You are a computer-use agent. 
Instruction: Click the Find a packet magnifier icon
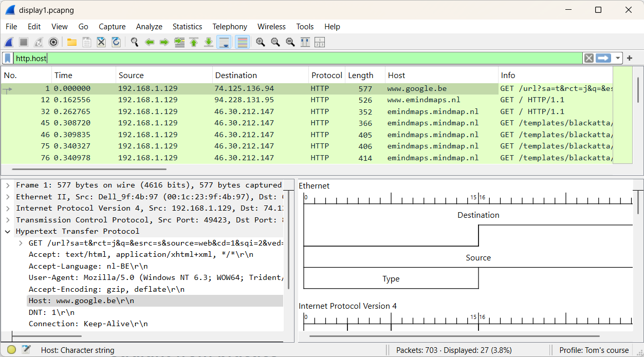point(135,42)
